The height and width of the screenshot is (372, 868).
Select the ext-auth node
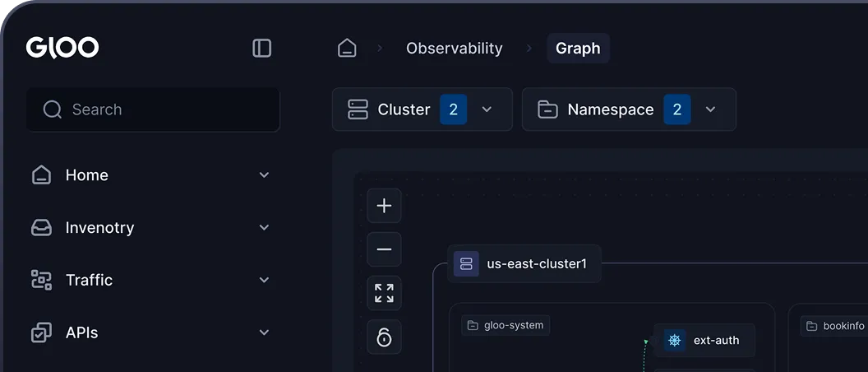point(704,341)
